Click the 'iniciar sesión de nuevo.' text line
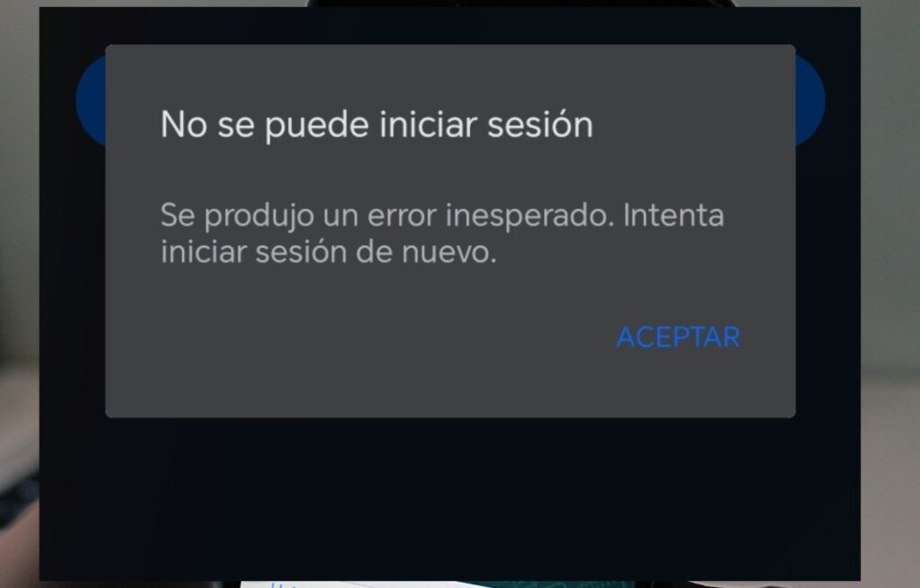The image size is (920, 588). (329, 252)
